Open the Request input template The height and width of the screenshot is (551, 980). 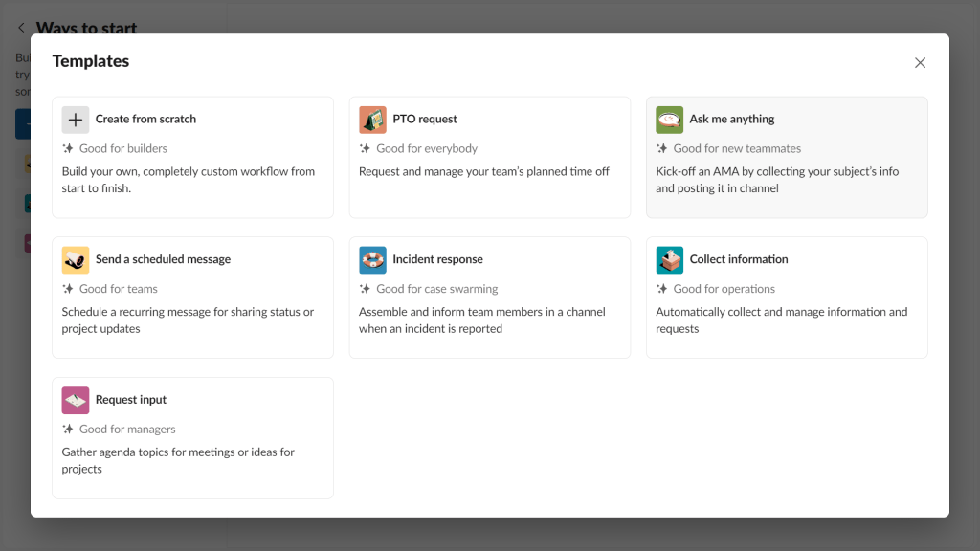tap(191, 438)
